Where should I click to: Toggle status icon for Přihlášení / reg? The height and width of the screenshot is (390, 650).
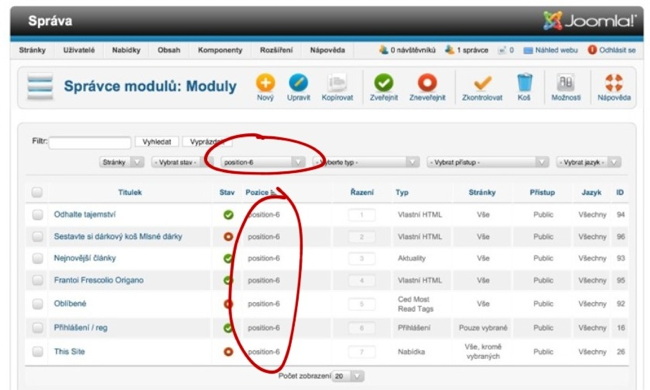[x=228, y=328]
